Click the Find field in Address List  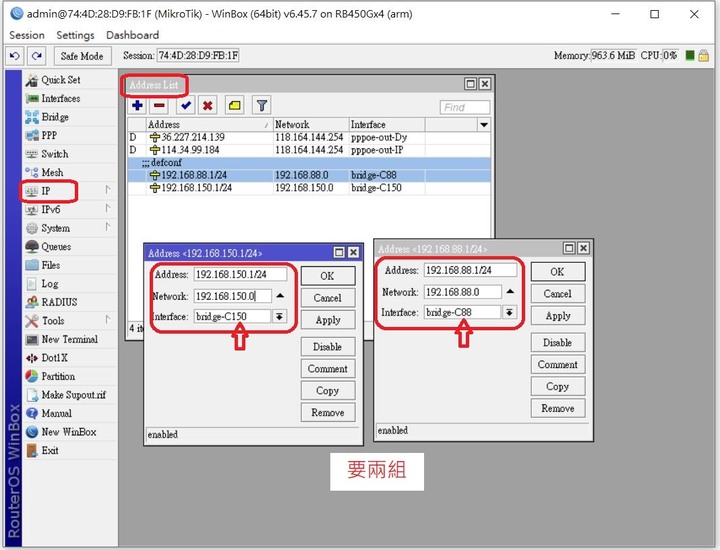[465, 107]
